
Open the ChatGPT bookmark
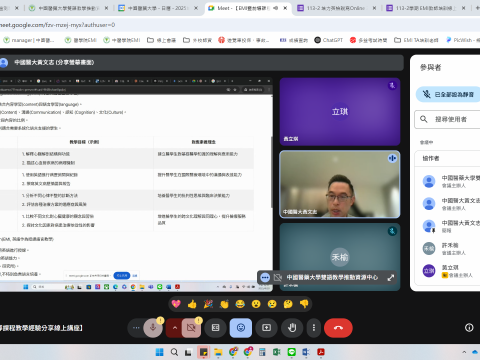pyautogui.click(x=328, y=40)
